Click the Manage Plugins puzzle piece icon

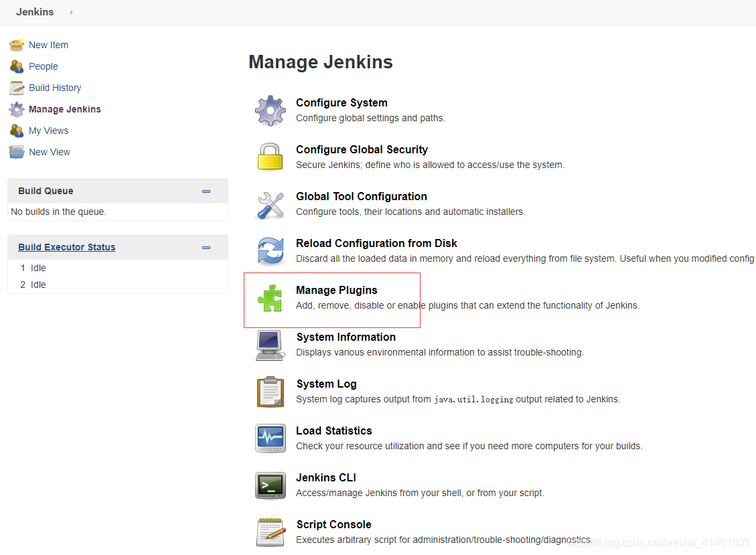point(270,297)
